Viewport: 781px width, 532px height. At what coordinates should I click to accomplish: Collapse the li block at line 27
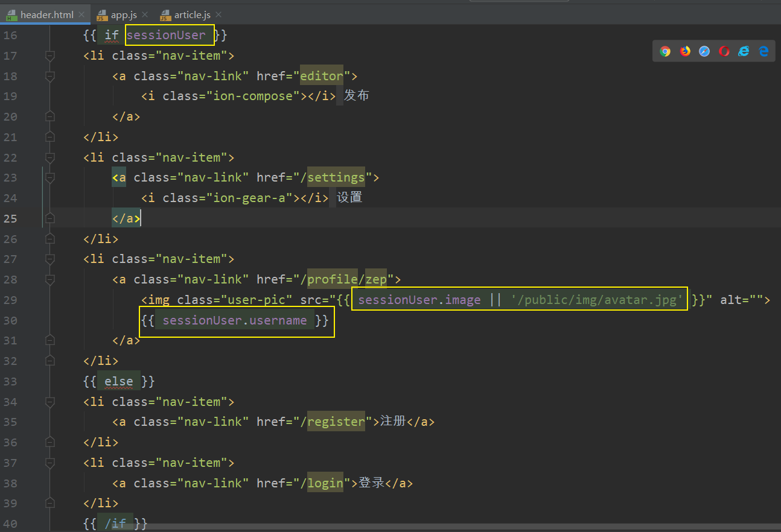pos(50,259)
